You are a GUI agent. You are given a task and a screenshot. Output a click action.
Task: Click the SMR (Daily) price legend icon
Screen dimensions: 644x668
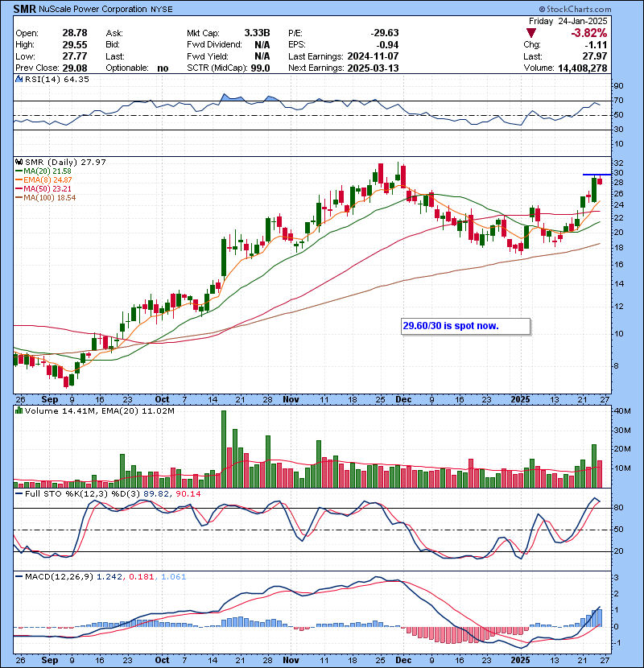coord(18,163)
